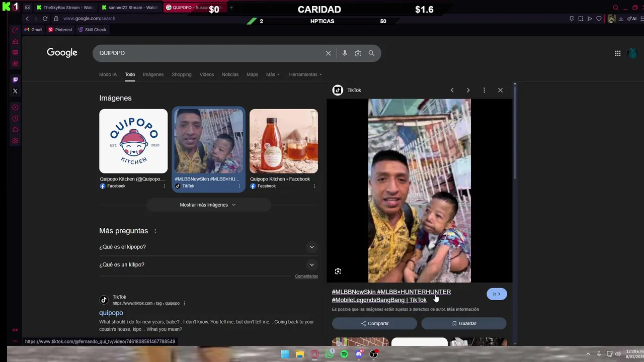Image resolution: width=644 pixels, height=362 pixels.
Task: Open WhatsApp from the taskbar
Action: click(329, 354)
